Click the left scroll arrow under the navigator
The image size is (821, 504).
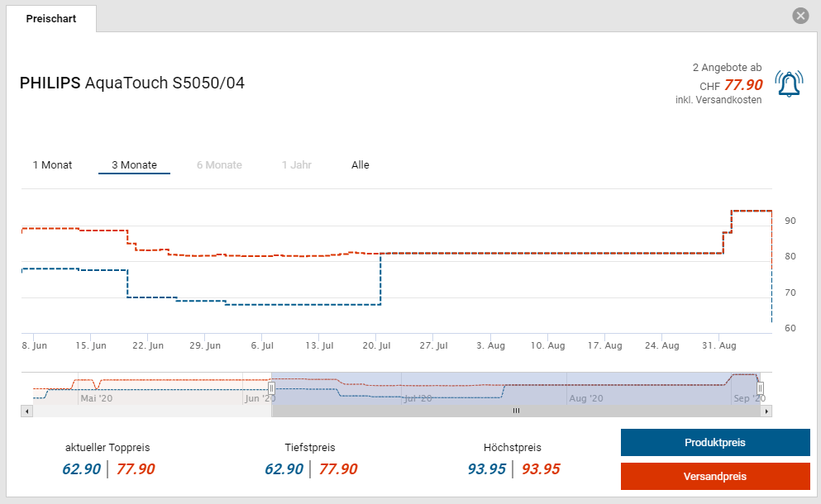click(26, 411)
